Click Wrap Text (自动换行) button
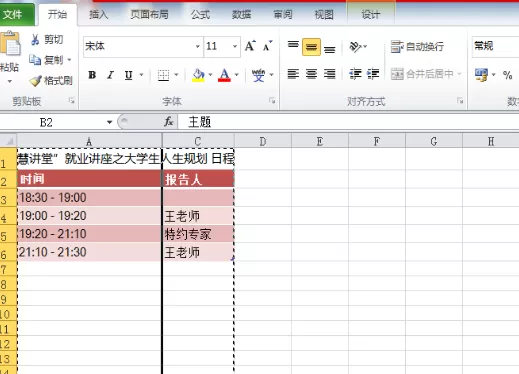The image size is (519, 374). coord(417,47)
